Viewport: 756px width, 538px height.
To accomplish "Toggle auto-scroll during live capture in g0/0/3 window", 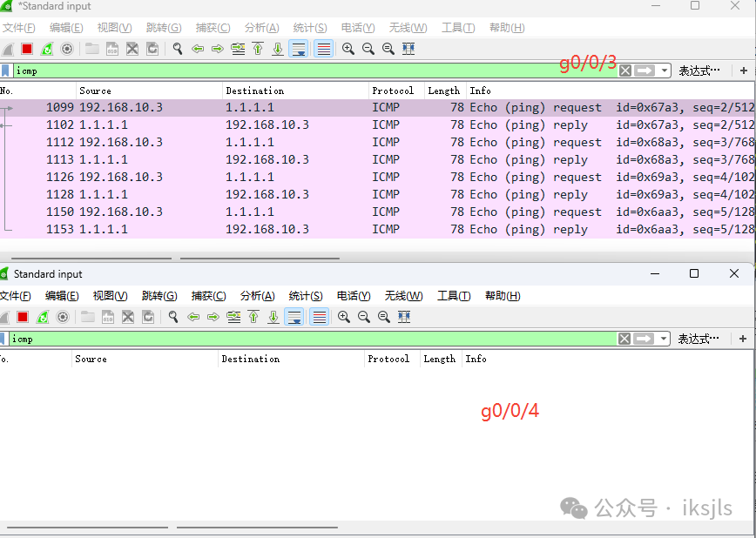I will pyautogui.click(x=299, y=49).
